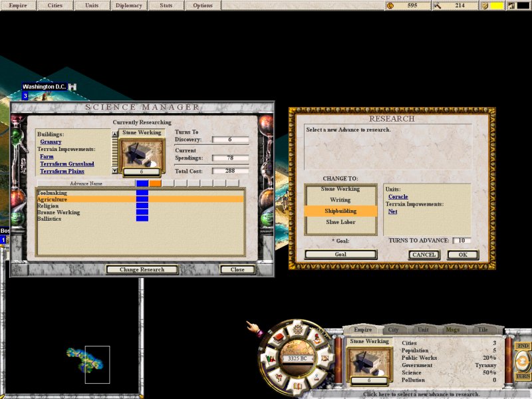Click the Change Research button

point(142,269)
